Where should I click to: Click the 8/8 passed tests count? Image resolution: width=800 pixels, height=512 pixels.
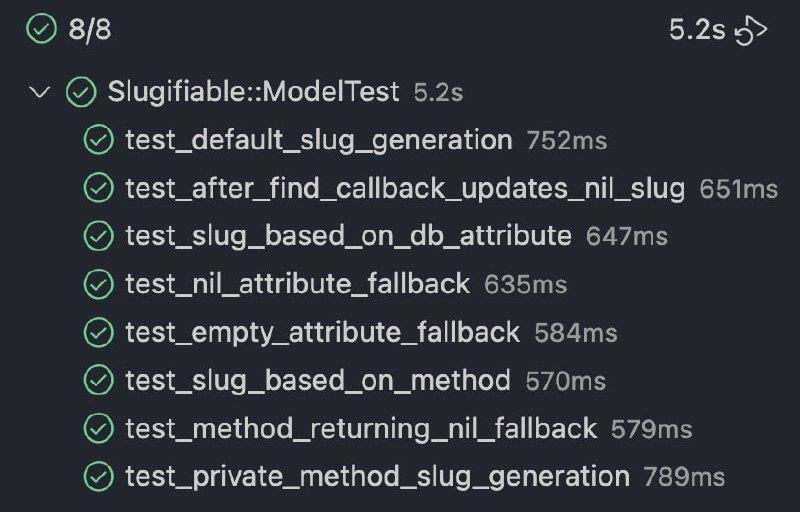pyautogui.click(x=89, y=31)
